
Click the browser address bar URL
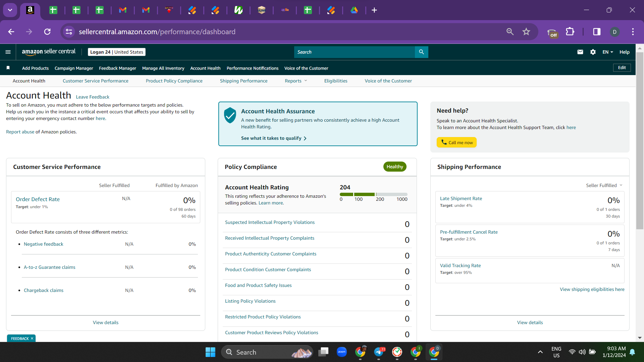(x=157, y=32)
